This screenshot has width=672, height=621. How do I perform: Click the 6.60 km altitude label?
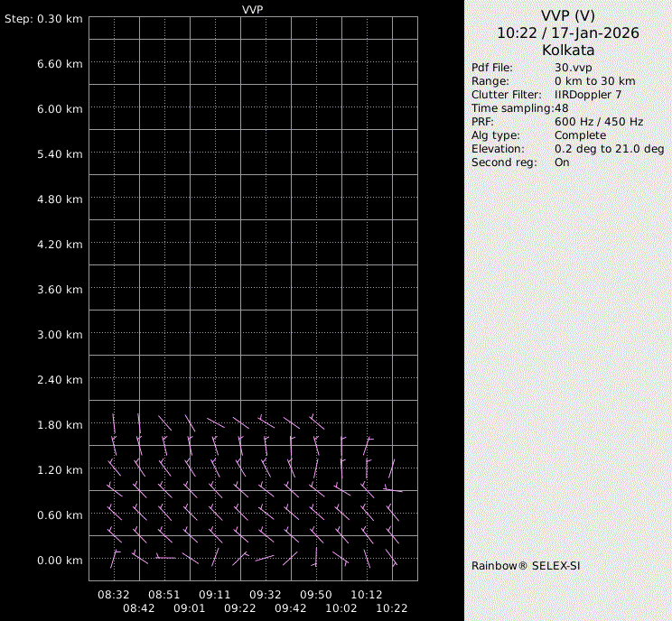point(60,63)
